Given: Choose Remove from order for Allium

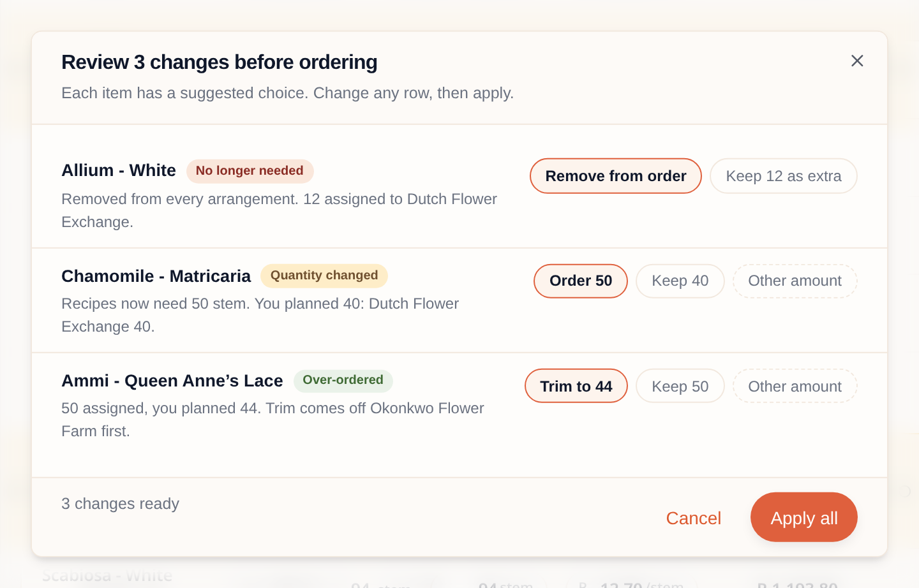Looking at the screenshot, I should (x=616, y=176).
